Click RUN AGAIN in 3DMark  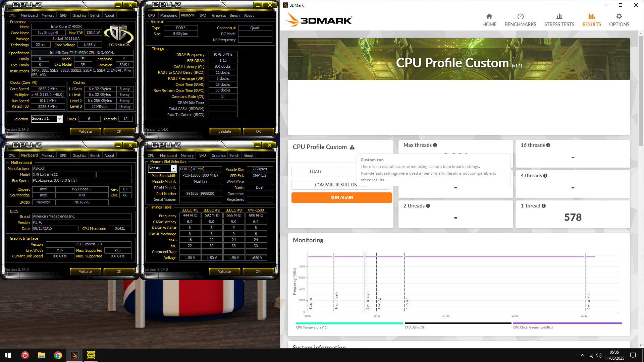click(x=341, y=197)
